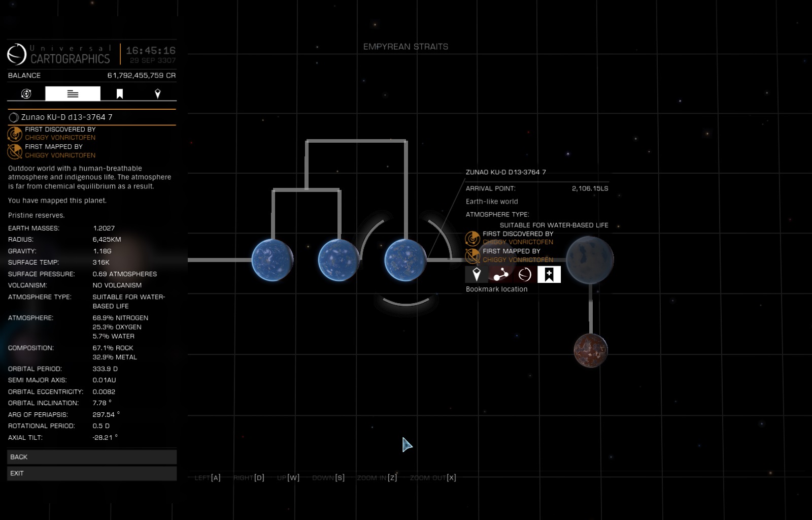The height and width of the screenshot is (520, 812).
Task: Click the EXIT button
Action: tap(92, 473)
